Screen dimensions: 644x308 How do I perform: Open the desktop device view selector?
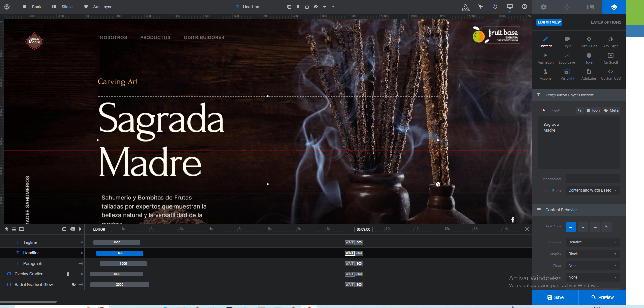(x=510, y=7)
